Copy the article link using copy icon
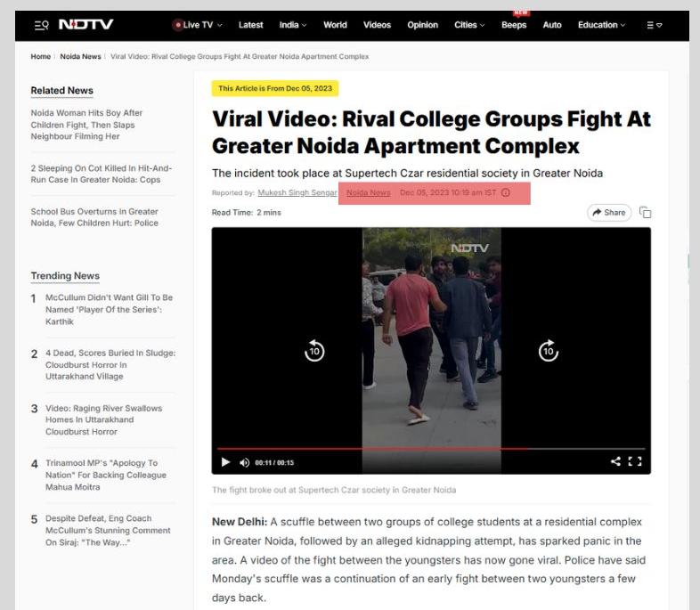 pos(645,213)
